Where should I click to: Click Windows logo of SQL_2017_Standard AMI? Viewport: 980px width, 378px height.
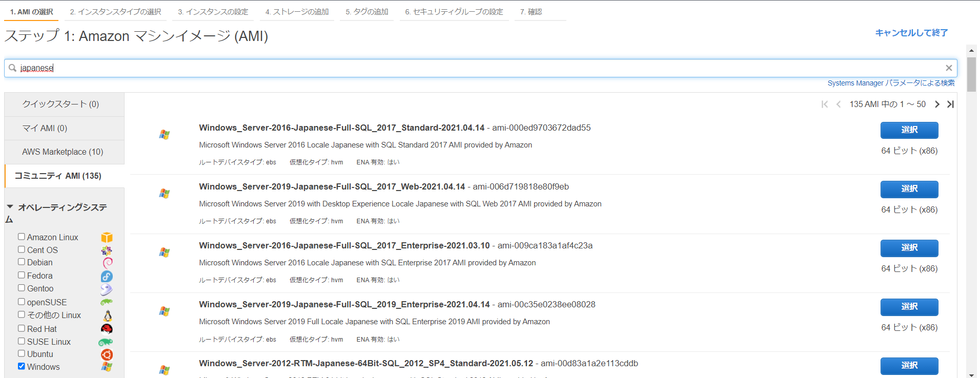pos(164,134)
